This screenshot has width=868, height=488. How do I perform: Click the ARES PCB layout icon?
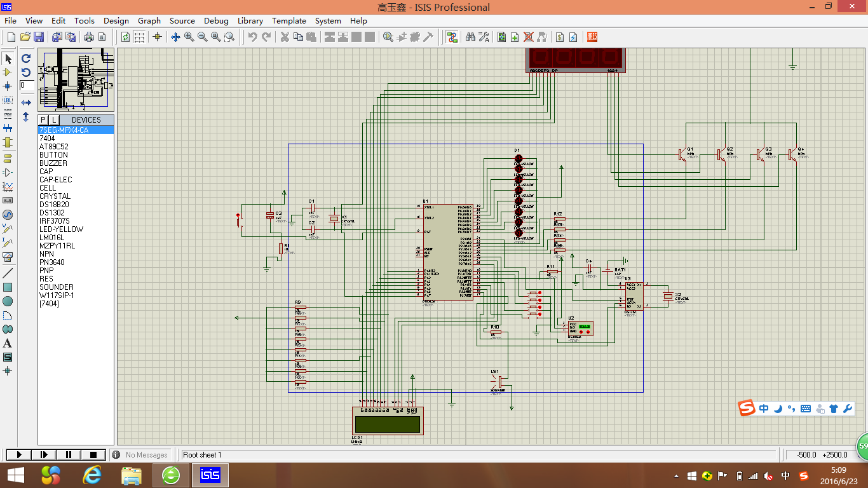592,37
